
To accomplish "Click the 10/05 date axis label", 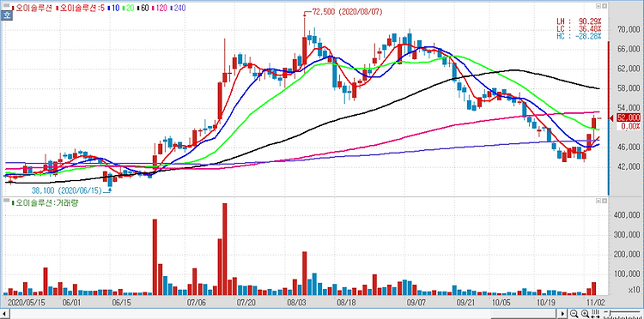I will 501,302.
